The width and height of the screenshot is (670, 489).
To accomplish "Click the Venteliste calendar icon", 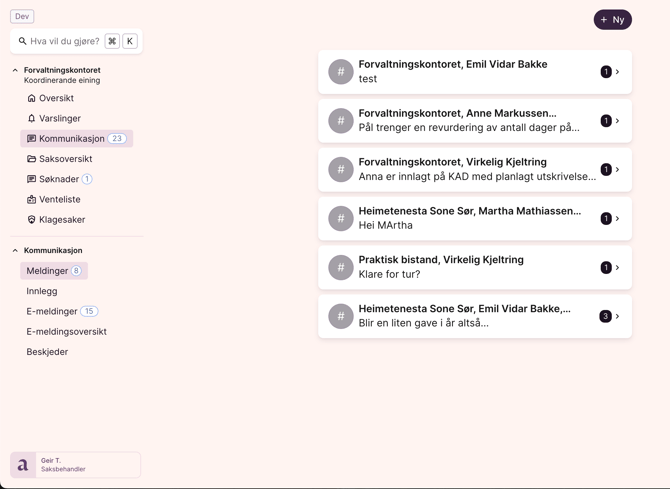I will (x=31, y=199).
